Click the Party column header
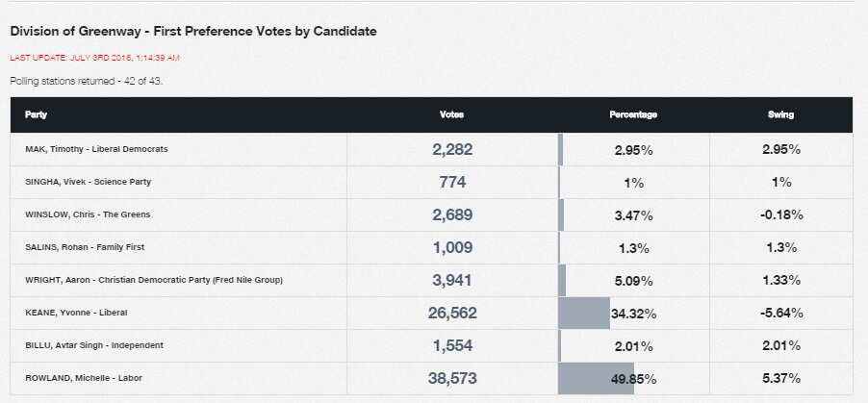Screen dimensions: 868x403 coord(37,115)
